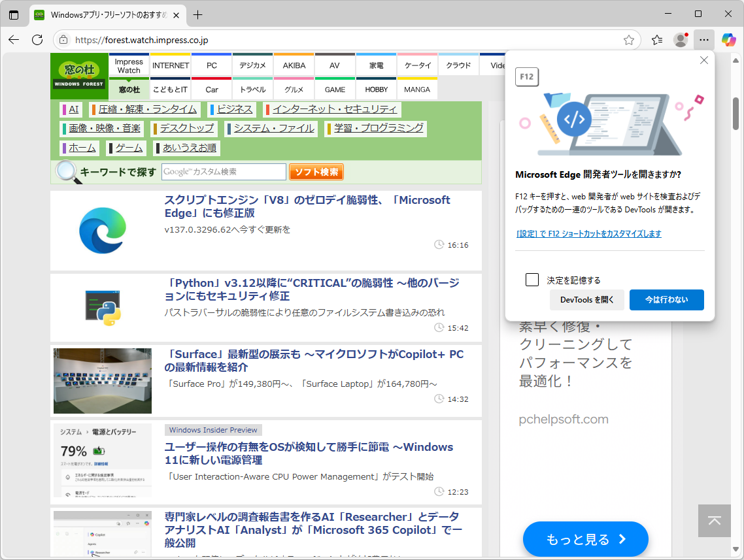744x560 pixels.
Task: Click the もっと見る button
Action: pos(585,539)
